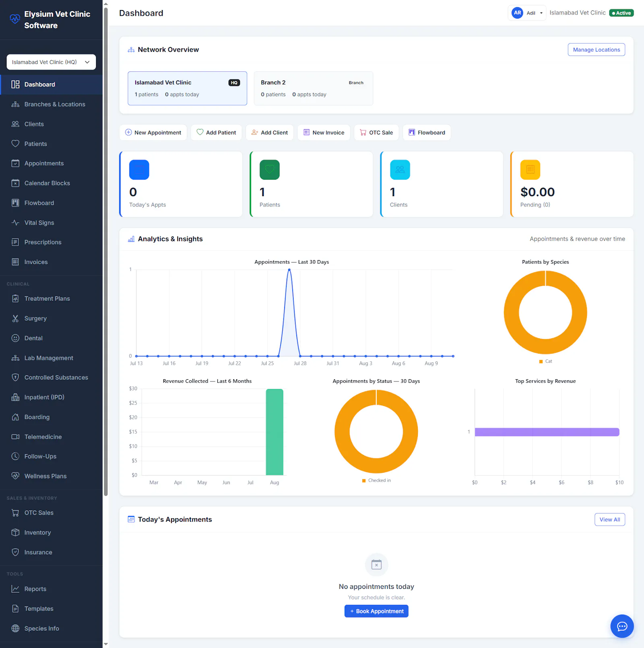Click the blue Today's Appts card icon
This screenshot has width=644, height=648.
(x=139, y=170)
